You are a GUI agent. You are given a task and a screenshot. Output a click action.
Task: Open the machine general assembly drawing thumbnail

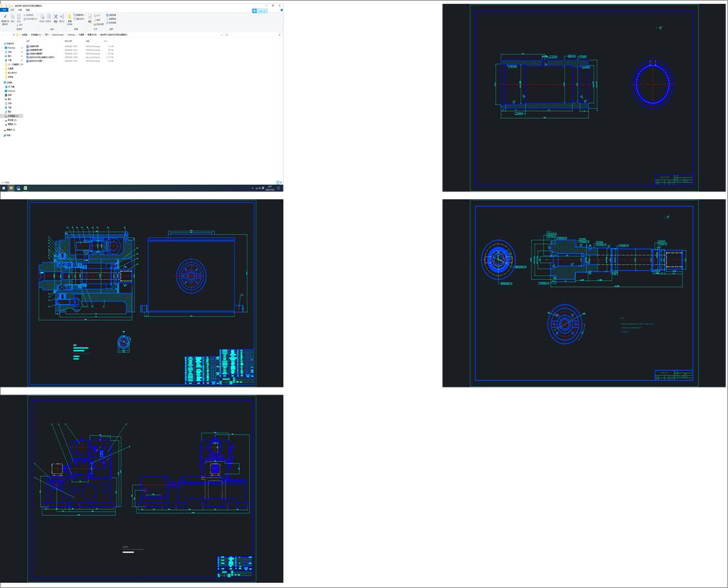point(142,488)
